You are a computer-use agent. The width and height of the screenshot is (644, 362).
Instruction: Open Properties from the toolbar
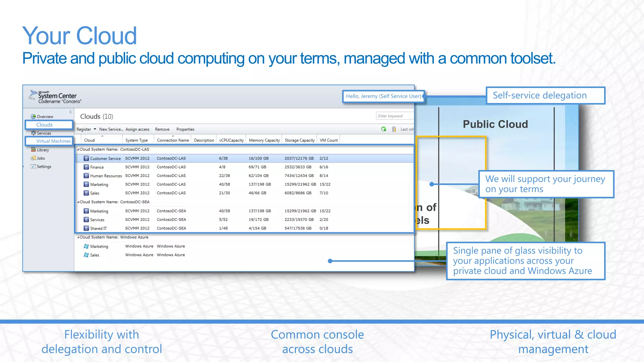click(185, 129)
